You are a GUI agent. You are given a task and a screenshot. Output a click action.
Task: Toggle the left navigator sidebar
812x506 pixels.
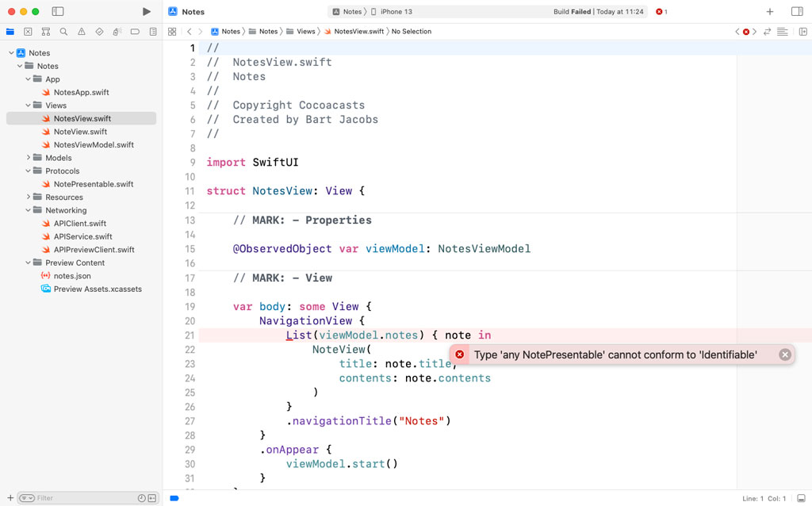point(58,12)
